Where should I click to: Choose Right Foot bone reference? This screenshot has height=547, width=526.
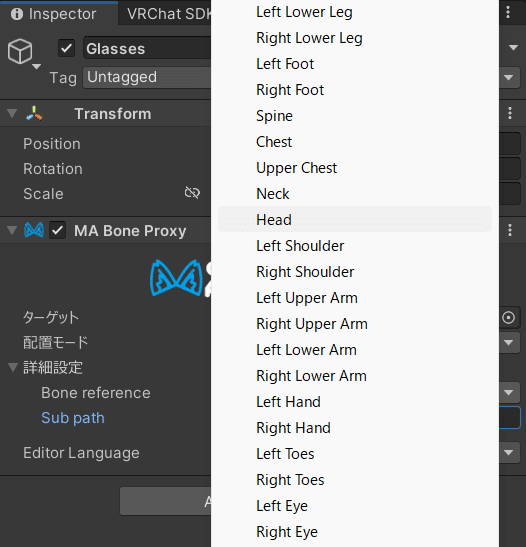tap(355, 90)
